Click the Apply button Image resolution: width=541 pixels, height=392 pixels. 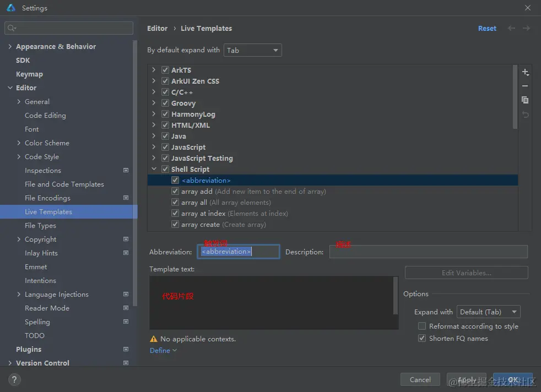click(466, 379)
